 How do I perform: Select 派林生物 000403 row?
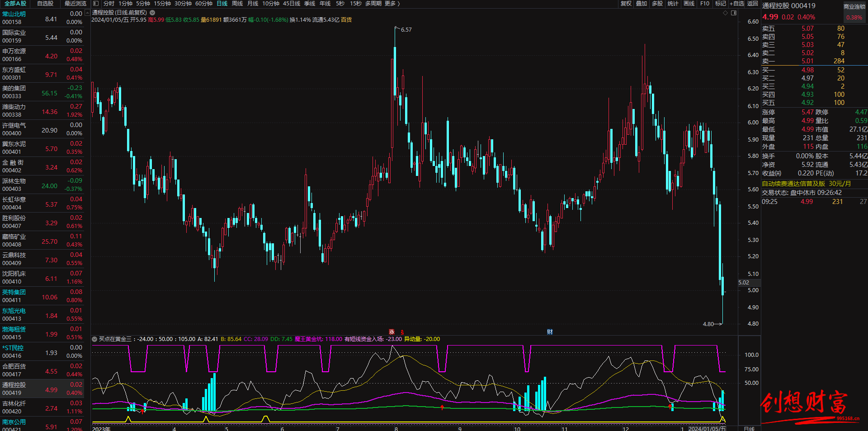click(x=42, y=185)
